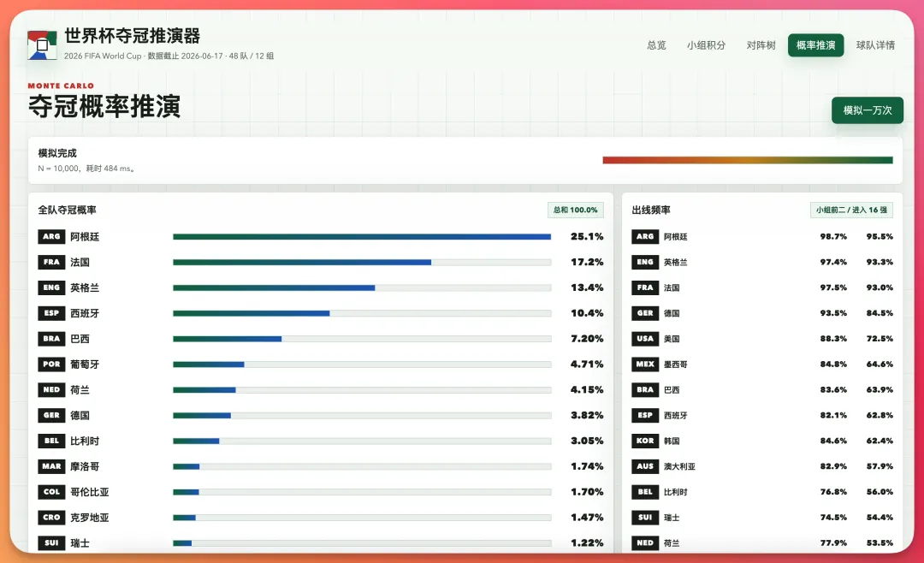Go to the 球队详情 tab

pos(875,45)
